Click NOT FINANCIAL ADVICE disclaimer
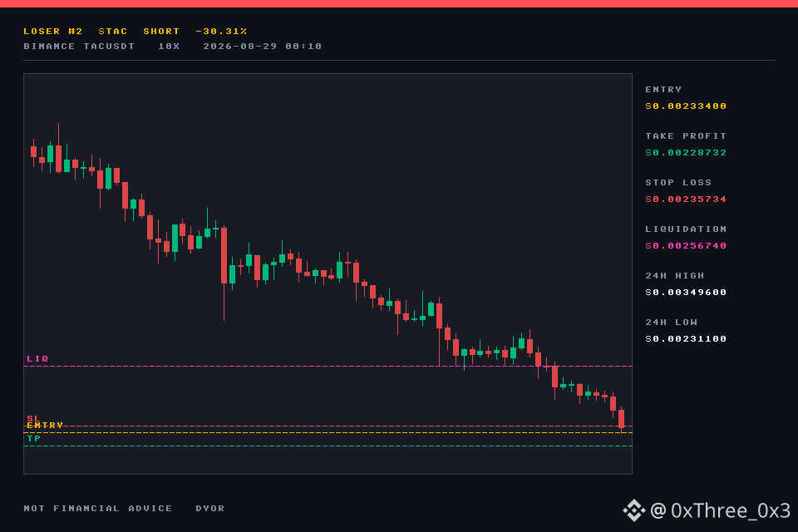The height and width of the screenshot is (532, 798). pyautogui.click(x=98, y=509)
